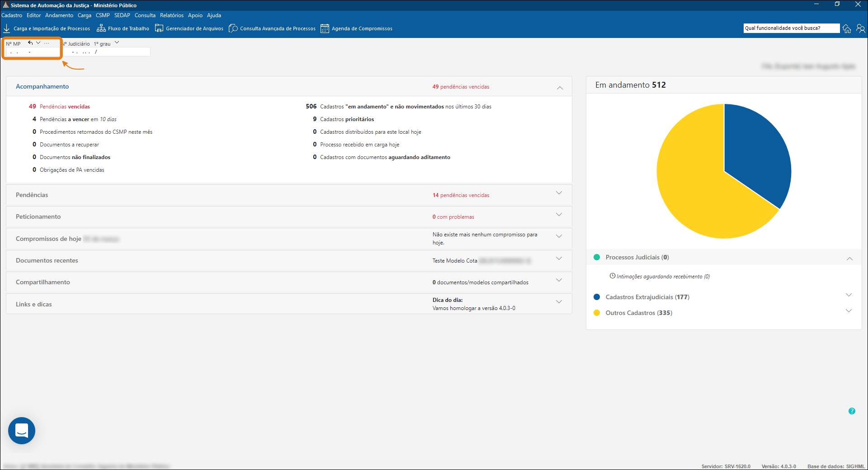Click Documentos a recuperar entry

point(66,145)
